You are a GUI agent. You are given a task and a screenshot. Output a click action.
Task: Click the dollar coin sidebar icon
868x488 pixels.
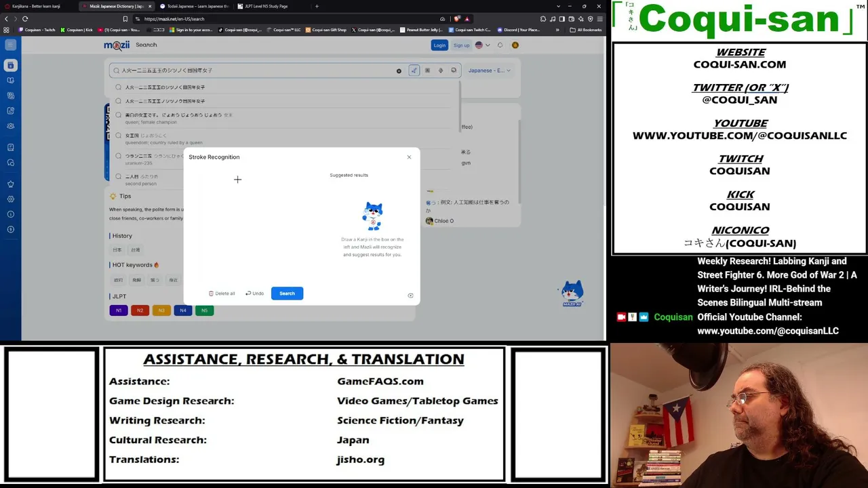(x=10, y=230)
